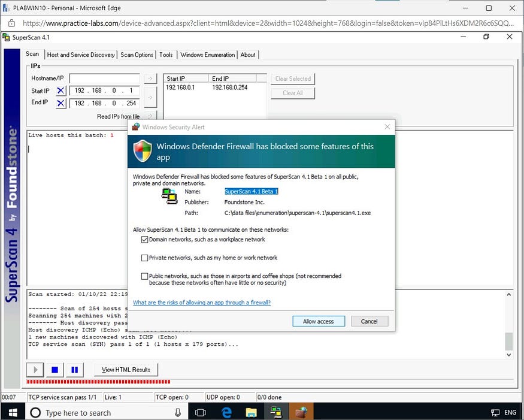The height and width of the screenshot is (420, 524).
Task: Click the Cortana circle icon in taskbar
Action: point(35,413)
